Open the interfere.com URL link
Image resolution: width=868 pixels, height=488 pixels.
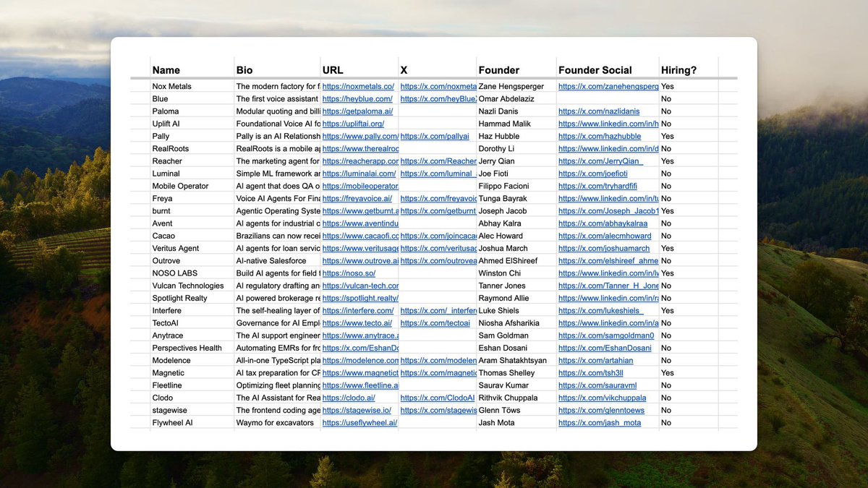tap(358, 310)
